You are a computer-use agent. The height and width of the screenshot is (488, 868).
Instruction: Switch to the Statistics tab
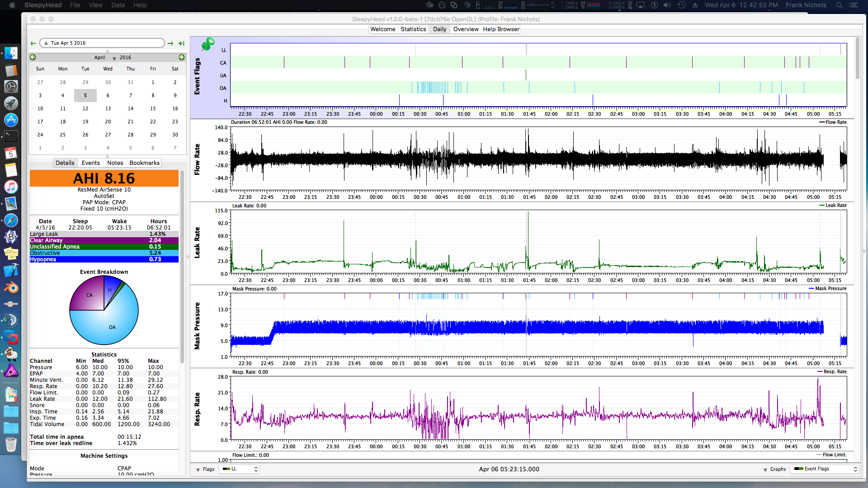pyautogui.click(x=413, y=29)
